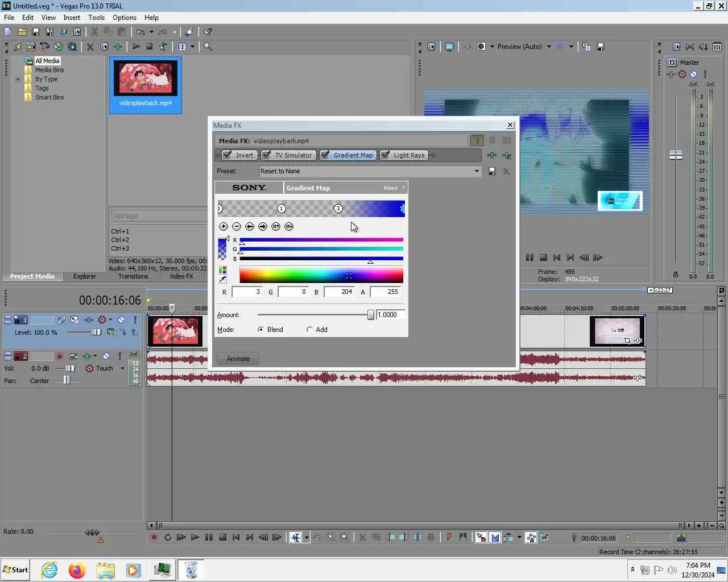
Task: Open the Overlays dropdown arrow in preview toolbar
Action: (x=571, y=47)
